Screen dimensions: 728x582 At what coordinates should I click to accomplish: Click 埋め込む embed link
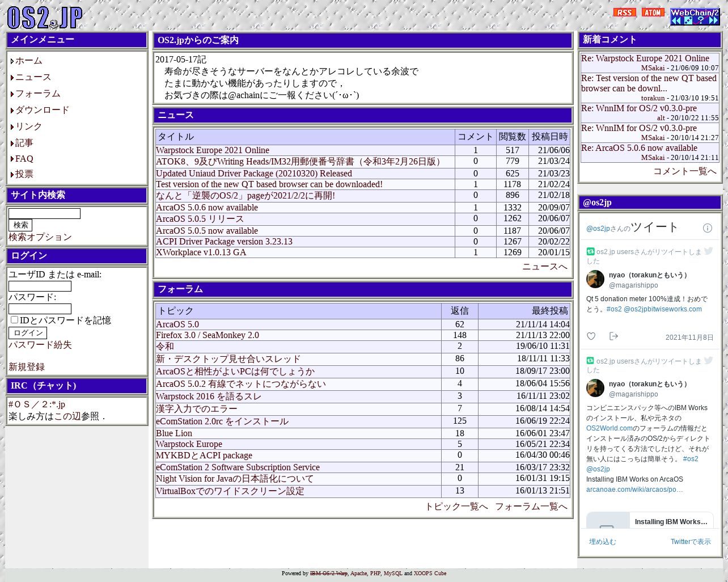click(x=602, y=542)
